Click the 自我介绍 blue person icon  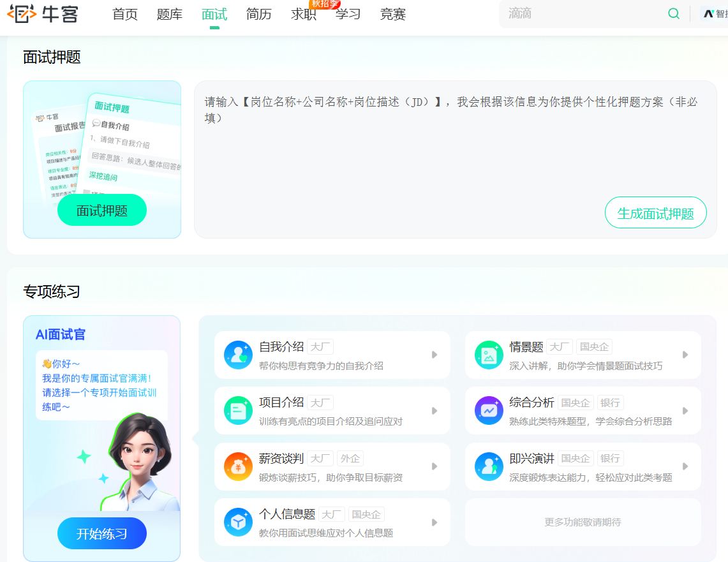(x=238, y=355)
